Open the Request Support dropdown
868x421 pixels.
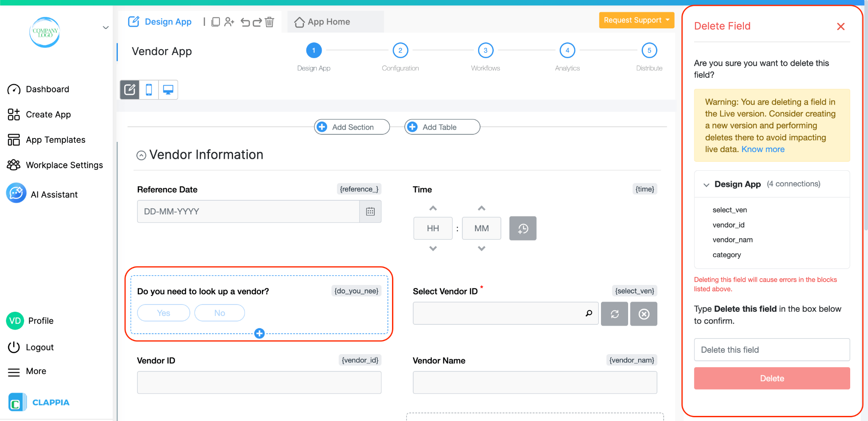coord(637,20)
